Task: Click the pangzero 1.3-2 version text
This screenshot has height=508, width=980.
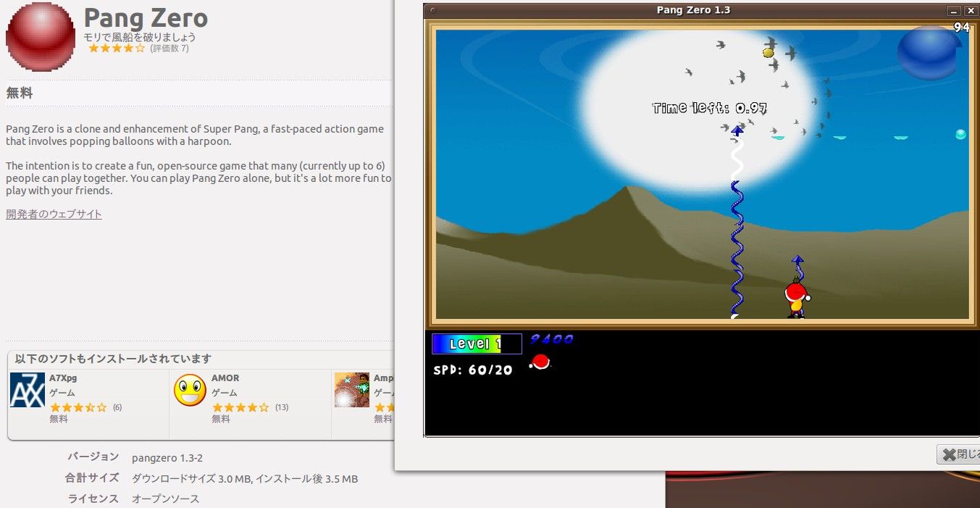Action: pyautogui.click(x=167, y=458)
